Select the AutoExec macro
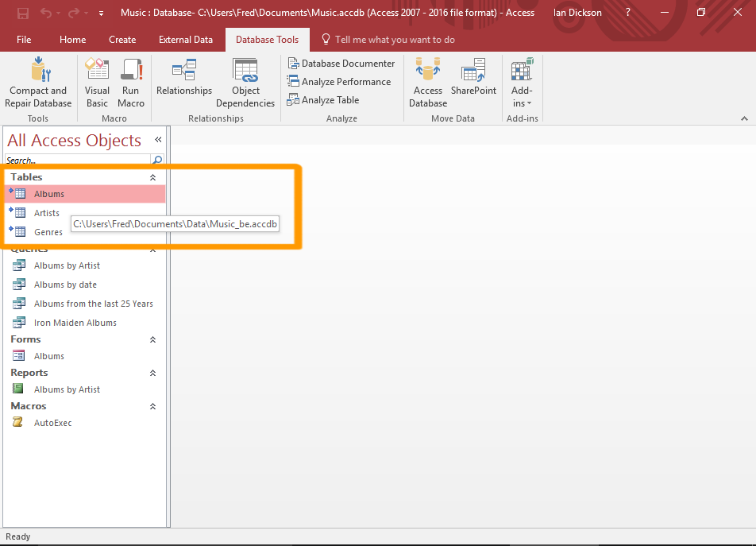Image resolution: width=756 pixels, height=546 pixels. pyautogui.click(x=85, y=423)
